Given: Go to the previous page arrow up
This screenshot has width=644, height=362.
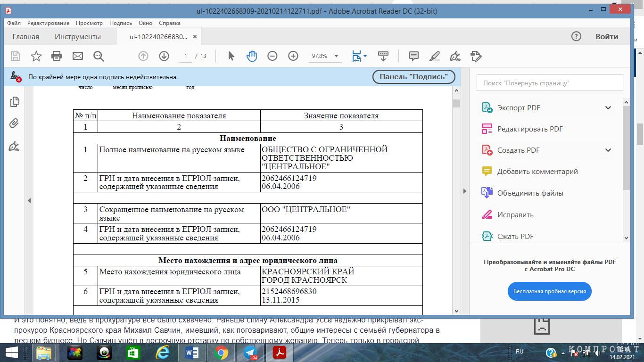Looking at the screenshot, I should tap(143, 56).
